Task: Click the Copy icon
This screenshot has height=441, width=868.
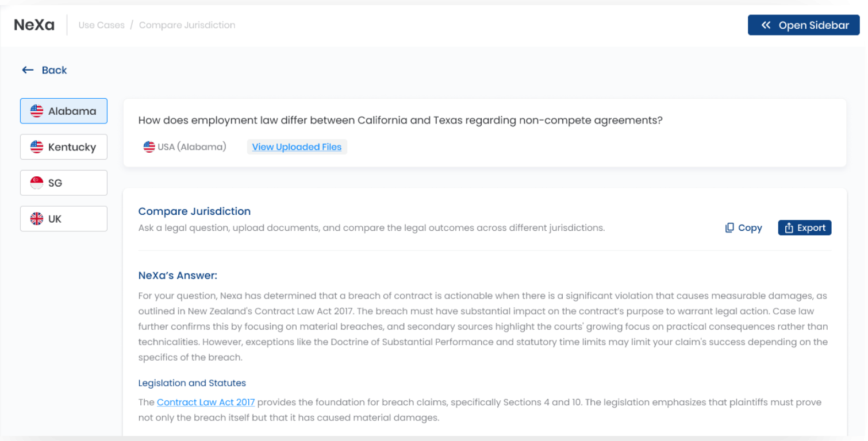Action: pos(729,228)
